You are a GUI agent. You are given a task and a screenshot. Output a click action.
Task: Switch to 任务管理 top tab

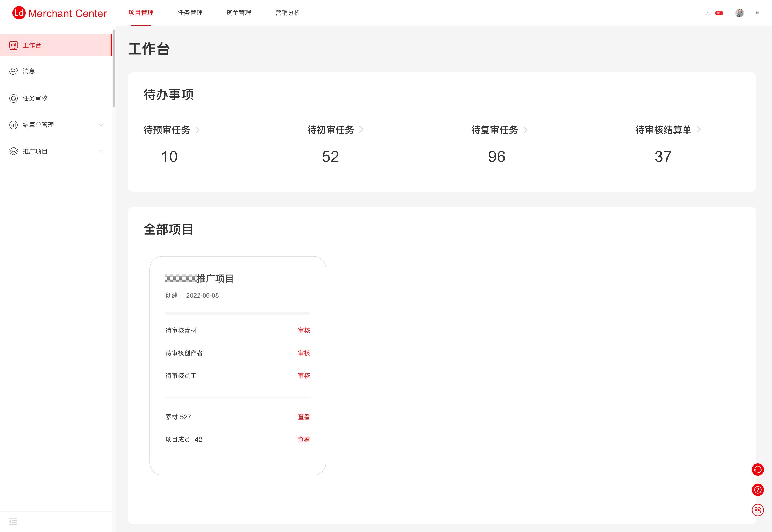click(190, 13)
